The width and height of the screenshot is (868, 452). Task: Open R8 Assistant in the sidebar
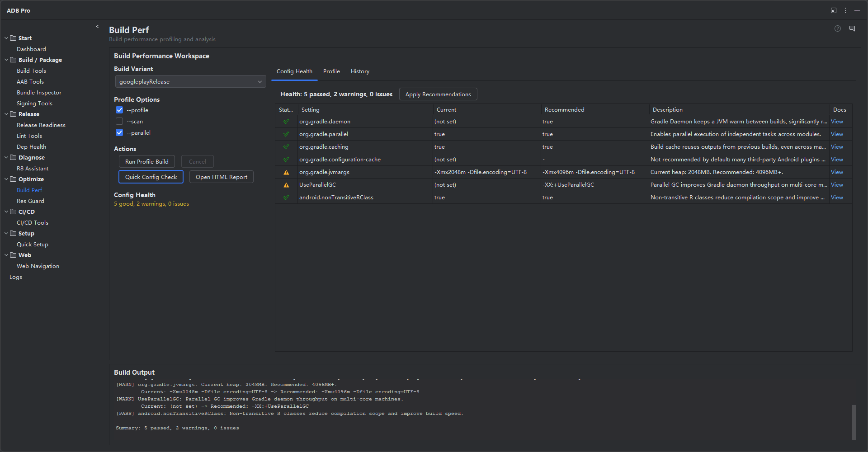tap(33, 168)
